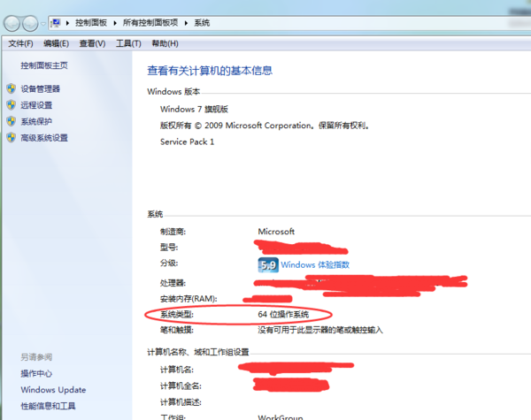Click shield icon next to 远程设置
Image resolution: width=531 pixels, height=420 pixels.
(x=12, y=105)
